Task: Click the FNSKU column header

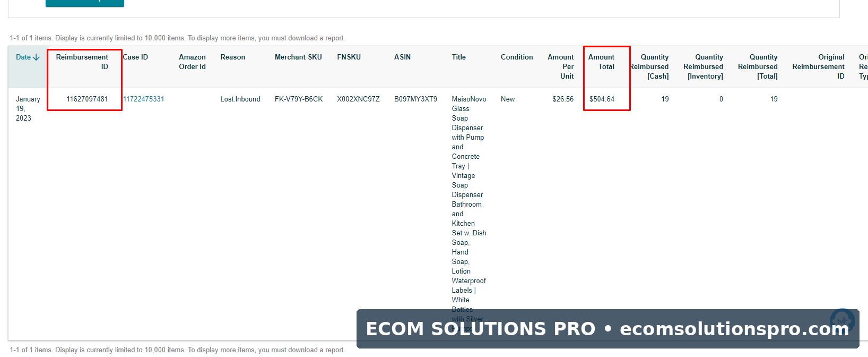Action: pos(349,57)
